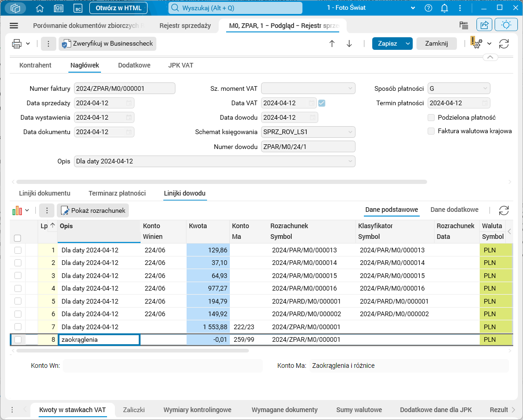Screen dimensions: 523x420
Task: Refresh the document with top refresh icon
Action: (503, 44)
